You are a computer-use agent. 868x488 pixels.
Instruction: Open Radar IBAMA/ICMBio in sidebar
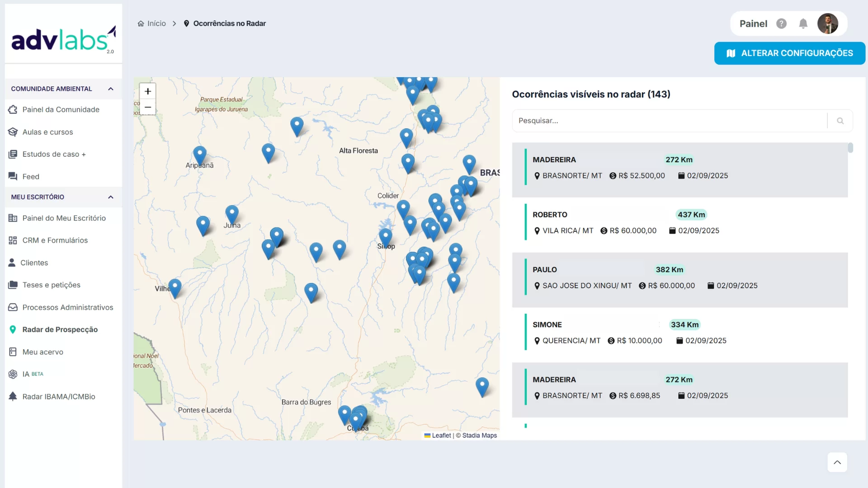click(59, 397)
